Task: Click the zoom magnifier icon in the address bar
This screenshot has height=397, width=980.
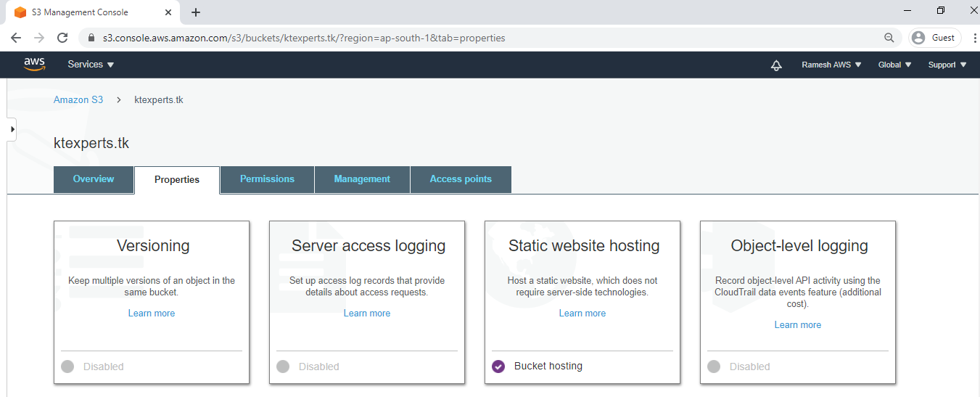Action: pyautogui.click(x=889, y=38)
